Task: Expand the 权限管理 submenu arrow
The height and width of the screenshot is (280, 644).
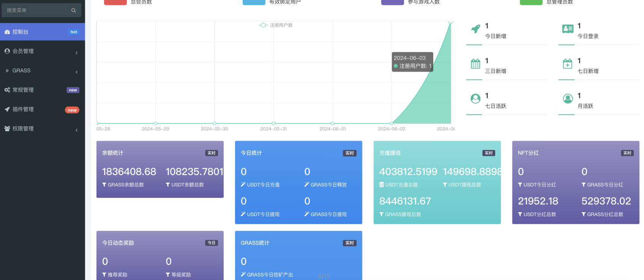Action: tap(76, 130)
